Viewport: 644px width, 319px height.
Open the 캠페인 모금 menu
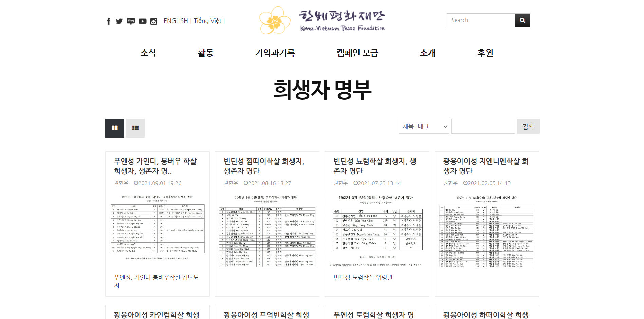coord(357,53)
